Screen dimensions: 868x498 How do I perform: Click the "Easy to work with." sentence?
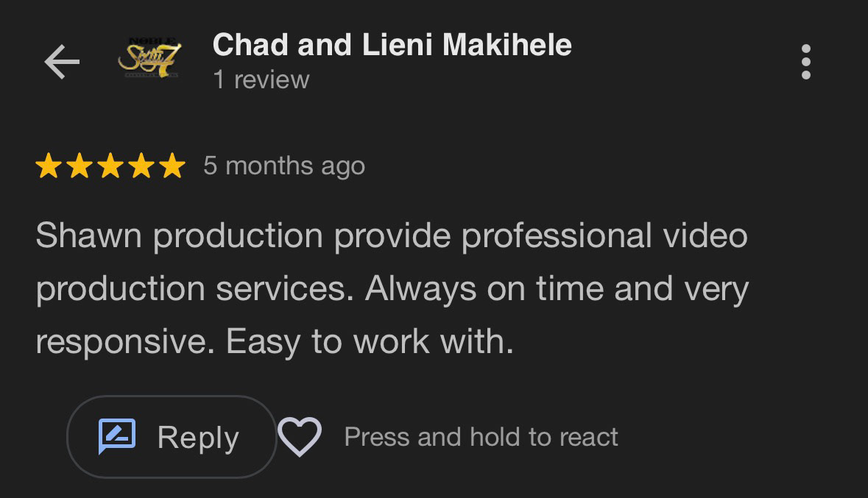pyautogui.click(x=370, y=341)
